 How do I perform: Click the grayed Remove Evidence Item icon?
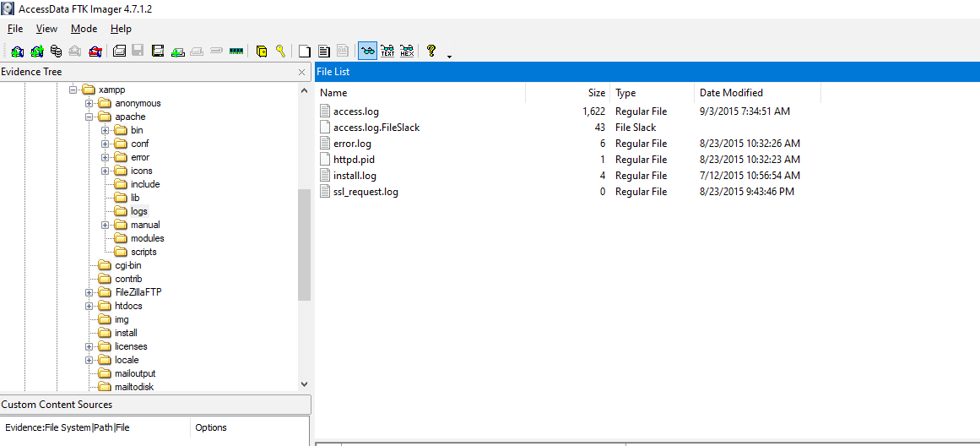tap(76, 52)
